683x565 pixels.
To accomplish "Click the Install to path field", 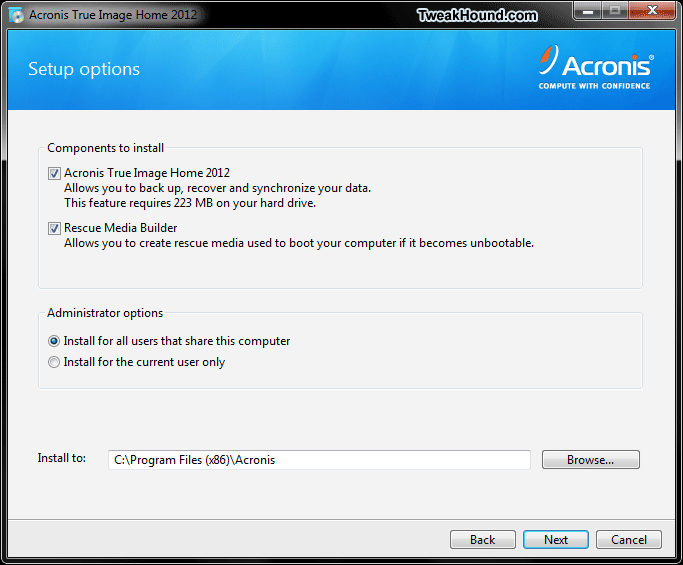I will pos(319,460).
